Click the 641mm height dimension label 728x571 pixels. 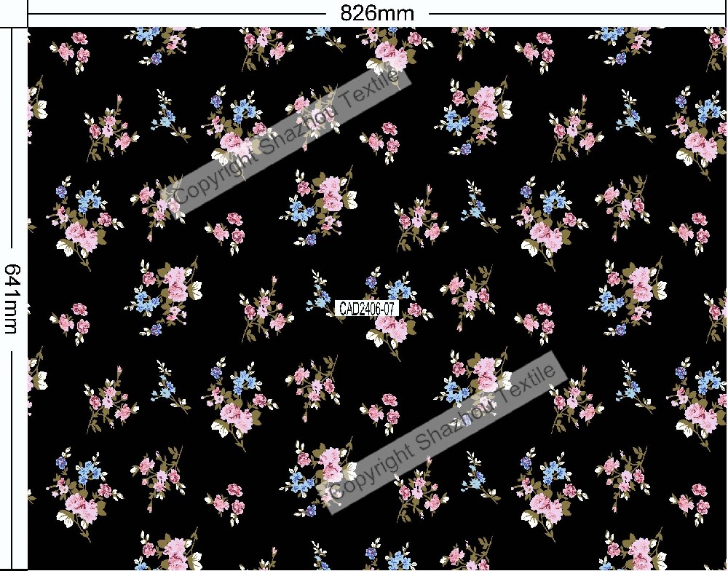click(12, 298)
